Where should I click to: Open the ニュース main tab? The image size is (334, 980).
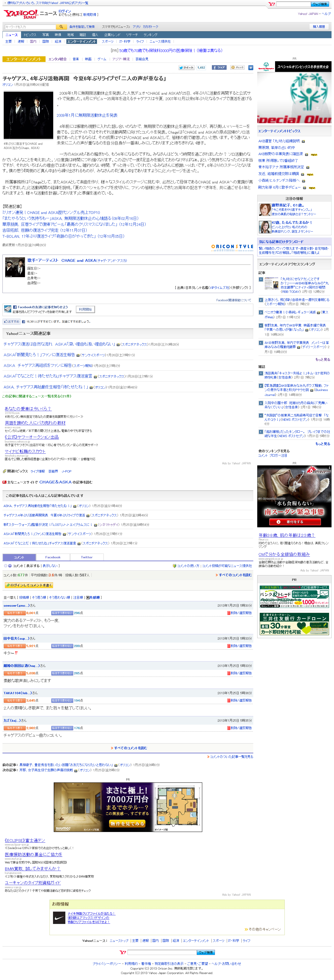click(x=11, y=35)
